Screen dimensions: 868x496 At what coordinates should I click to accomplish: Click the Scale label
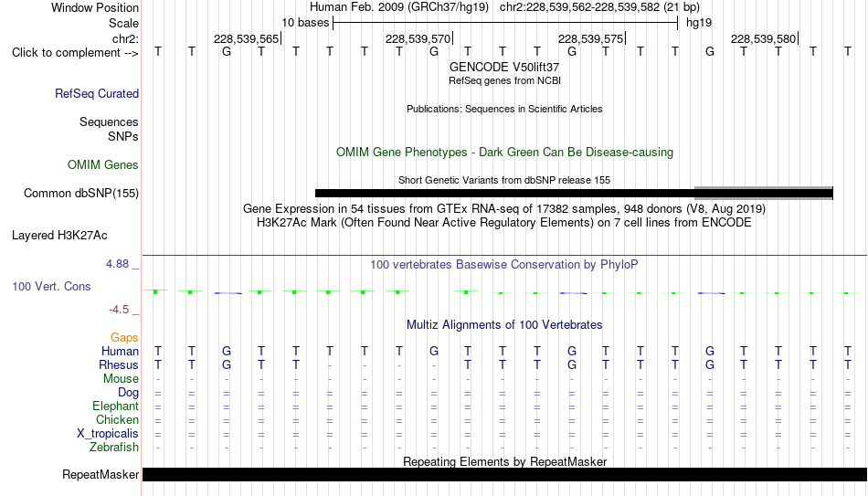[x=124, y=23]
